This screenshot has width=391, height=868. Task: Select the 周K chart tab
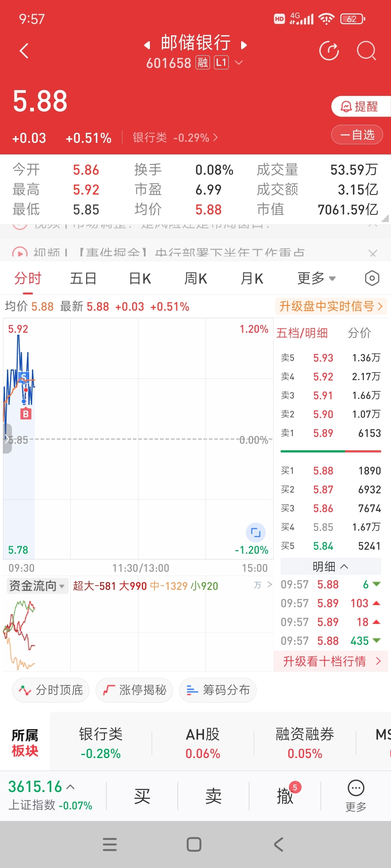click(x=195, y=278)
